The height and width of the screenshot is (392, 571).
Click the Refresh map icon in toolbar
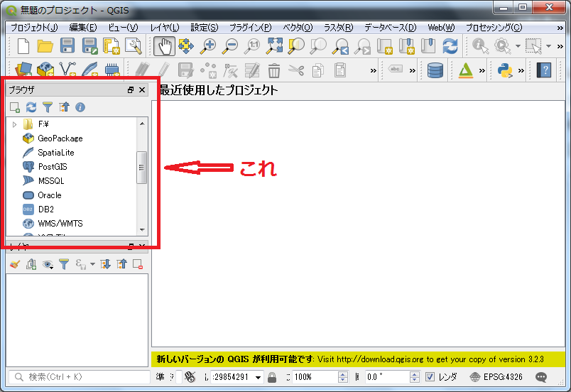click(450, 46)
